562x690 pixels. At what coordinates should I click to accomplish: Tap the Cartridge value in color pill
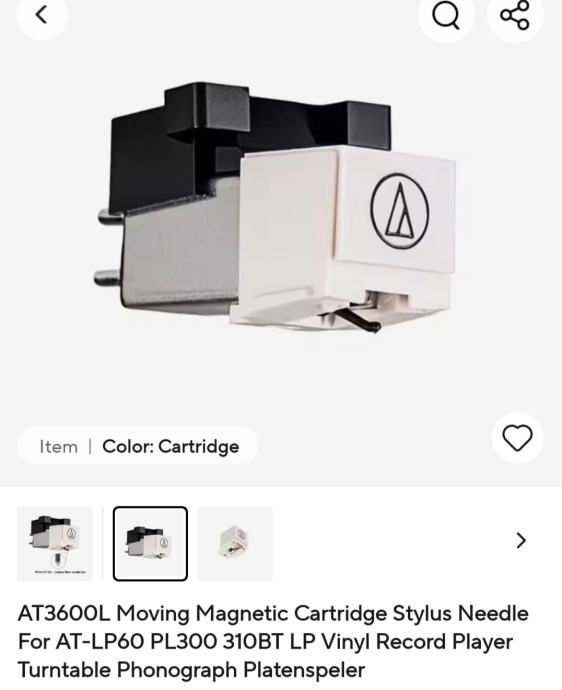coord(198,447)
